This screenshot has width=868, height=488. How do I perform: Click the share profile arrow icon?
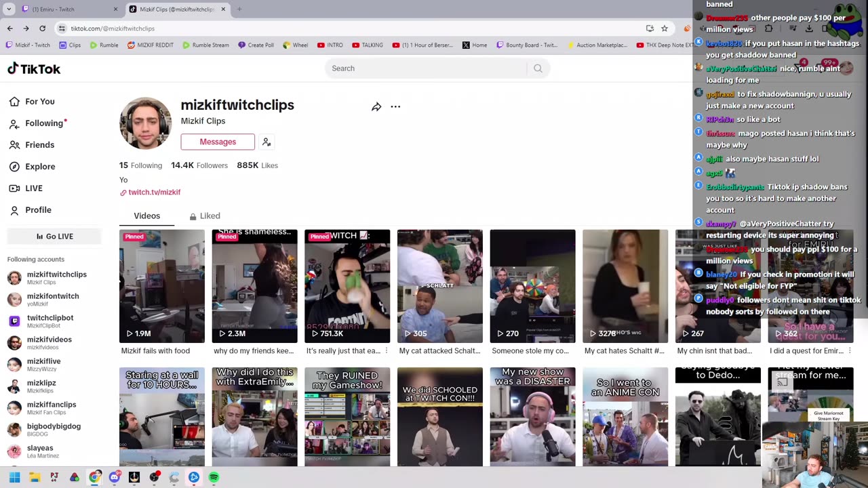tap(376, 106)
